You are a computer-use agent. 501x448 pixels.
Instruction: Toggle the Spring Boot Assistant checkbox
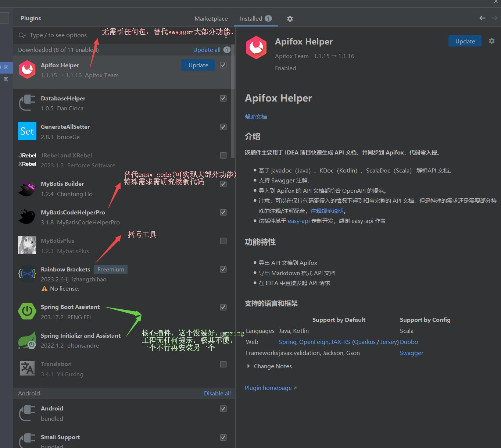point(223,307)
